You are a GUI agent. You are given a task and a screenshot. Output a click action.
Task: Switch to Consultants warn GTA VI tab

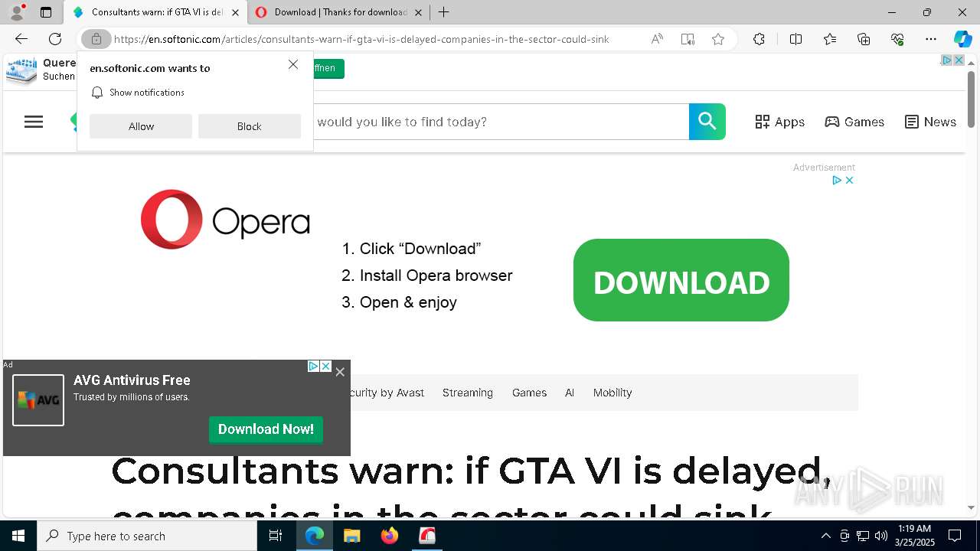click(x=149, y=12)
